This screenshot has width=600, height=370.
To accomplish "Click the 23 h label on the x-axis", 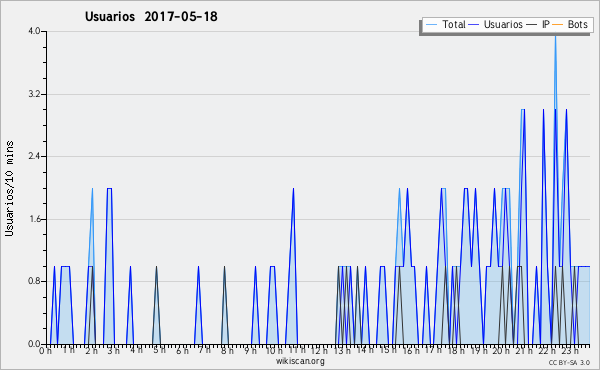I will tap(570, 350).
